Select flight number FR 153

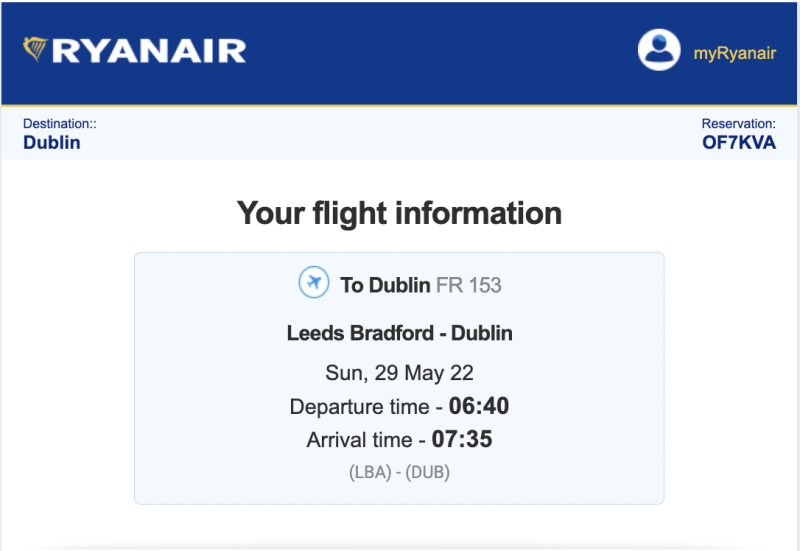tap(469, 285)
